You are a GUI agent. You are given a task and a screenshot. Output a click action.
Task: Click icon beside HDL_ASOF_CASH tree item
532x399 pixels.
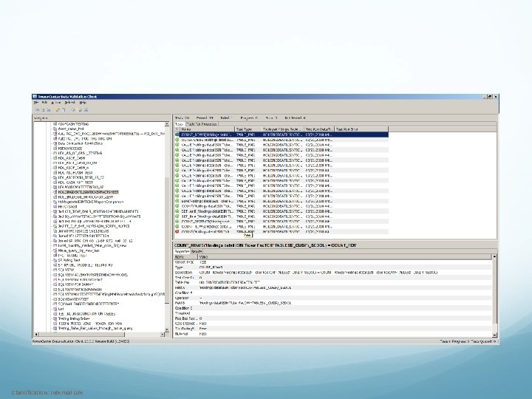[x=55, y=158]
